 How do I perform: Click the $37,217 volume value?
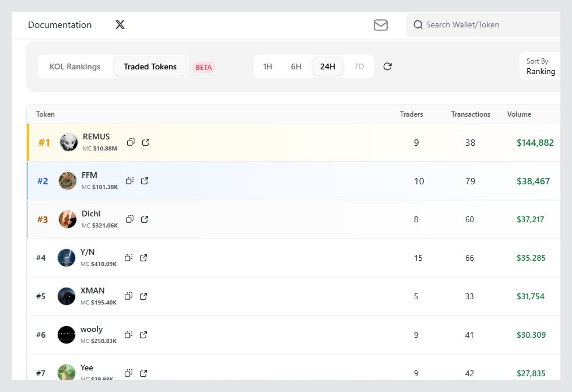pyautogui.click(x=530, y=219)
